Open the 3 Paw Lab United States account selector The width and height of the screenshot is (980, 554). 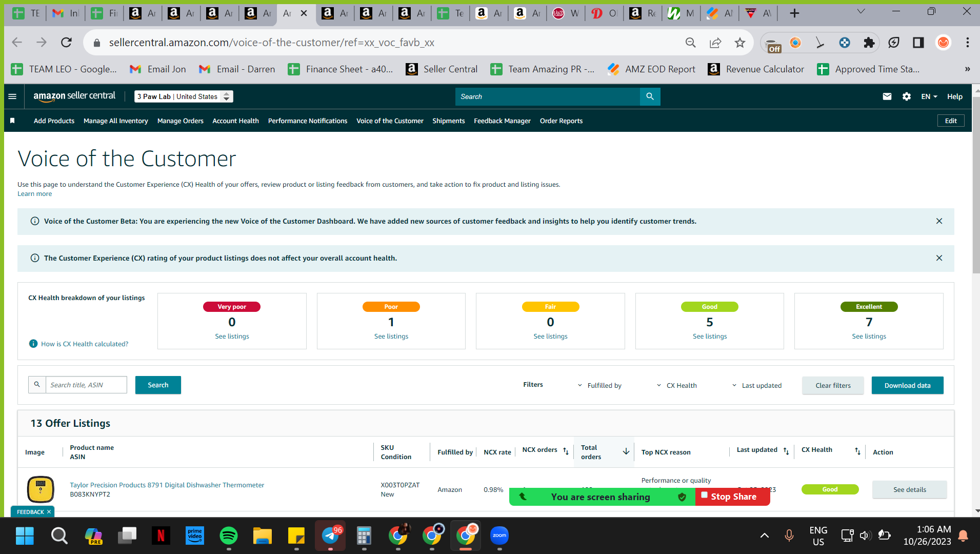point(184,96)
